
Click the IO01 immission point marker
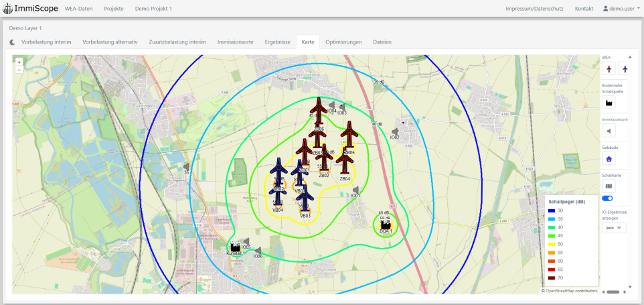coord(355,190)
